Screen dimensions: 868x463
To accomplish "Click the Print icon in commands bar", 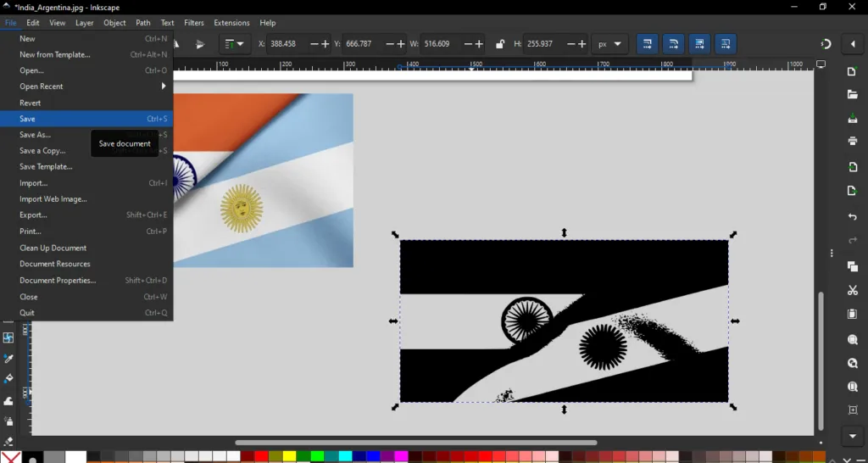I will pyautogui.click(x=853, y=142).
